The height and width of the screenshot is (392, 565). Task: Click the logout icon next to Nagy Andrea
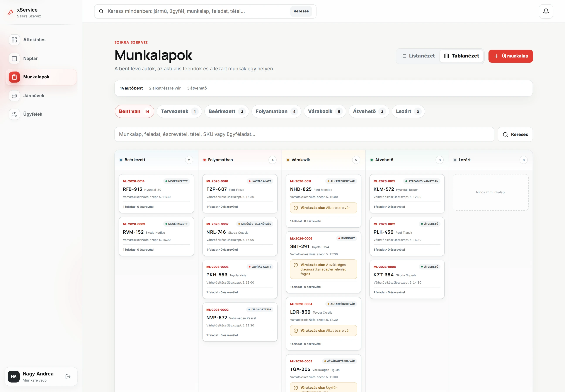[x=68, y=377]
